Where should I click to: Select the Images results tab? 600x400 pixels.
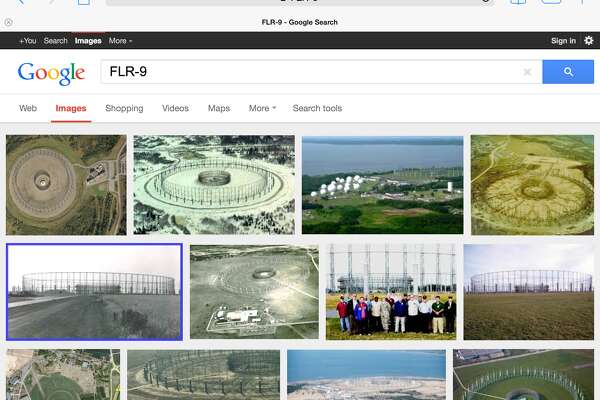pyautogui.click(x=71, y=108)
